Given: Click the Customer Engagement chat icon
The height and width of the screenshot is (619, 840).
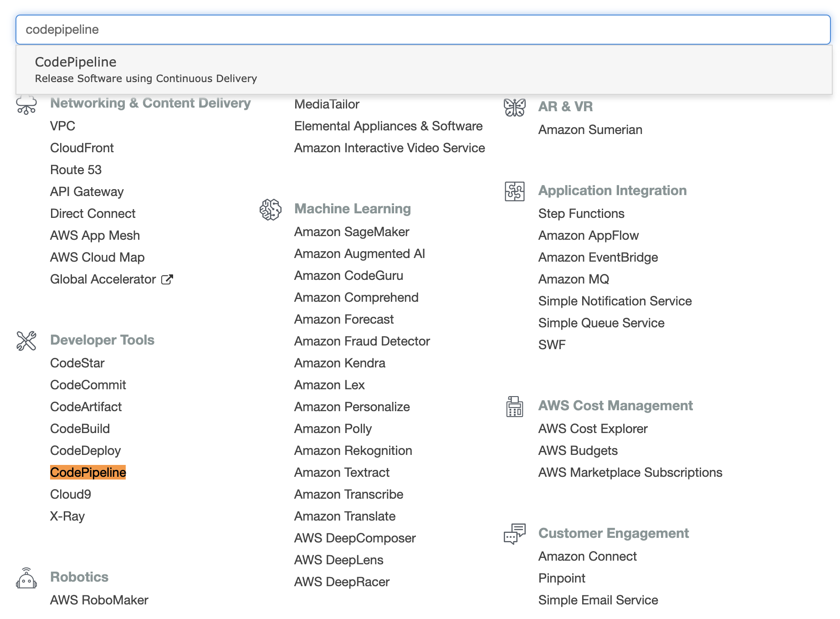Looking at the screenshot, I should pyautogui.click(x=515, y=534).
